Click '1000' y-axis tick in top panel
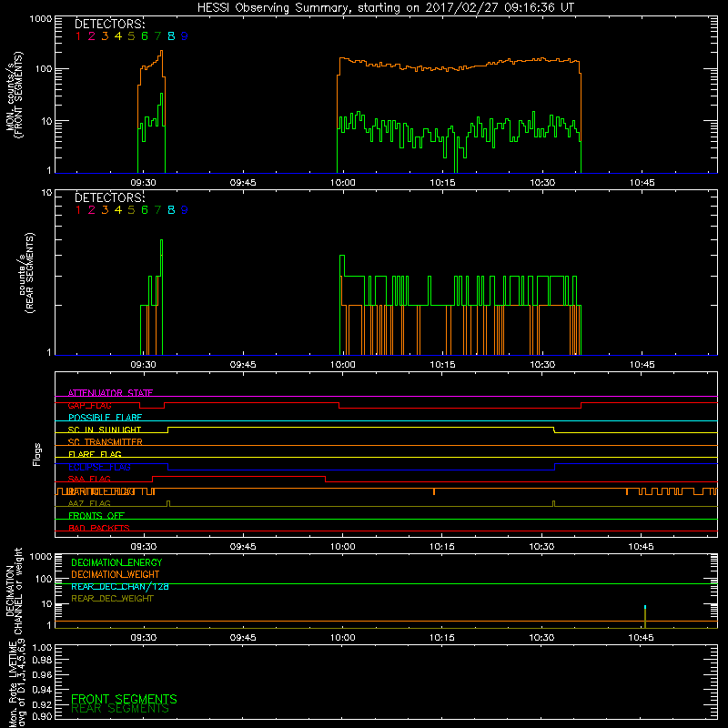Image resolution: width=728 pixels, height=728 pixels. point(41,19)
